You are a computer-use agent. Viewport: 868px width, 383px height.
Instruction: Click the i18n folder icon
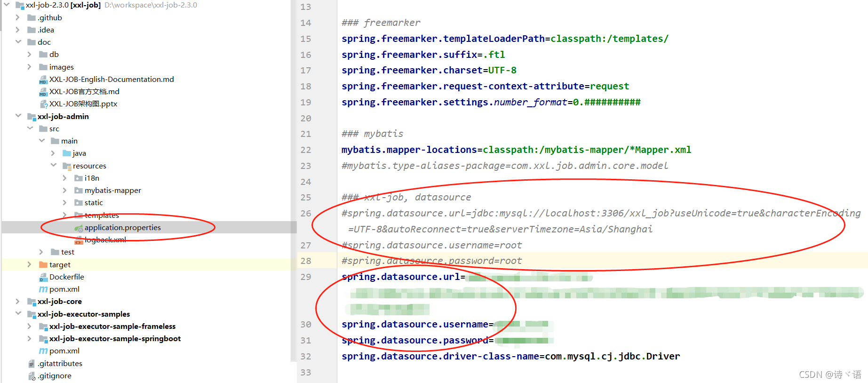(x=79, y=178)
